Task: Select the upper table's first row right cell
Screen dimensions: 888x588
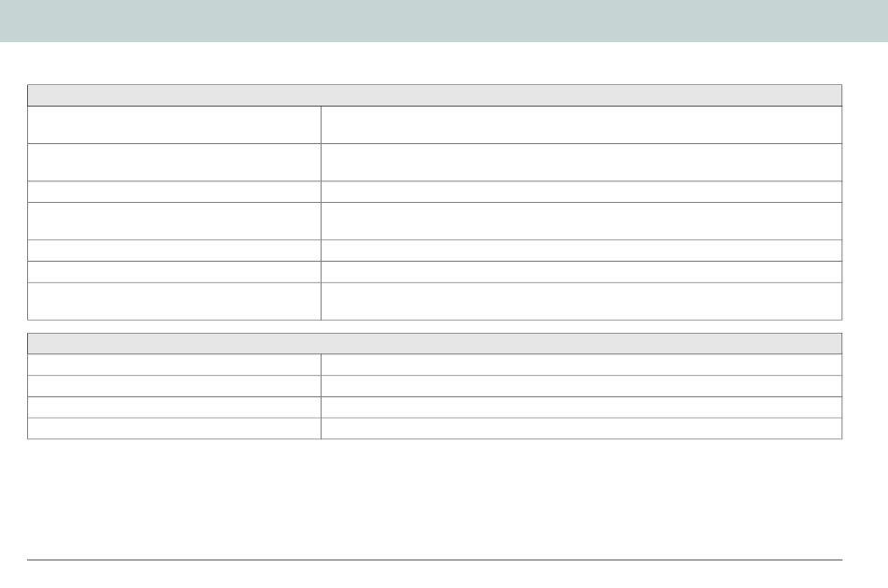Action: 581,124
